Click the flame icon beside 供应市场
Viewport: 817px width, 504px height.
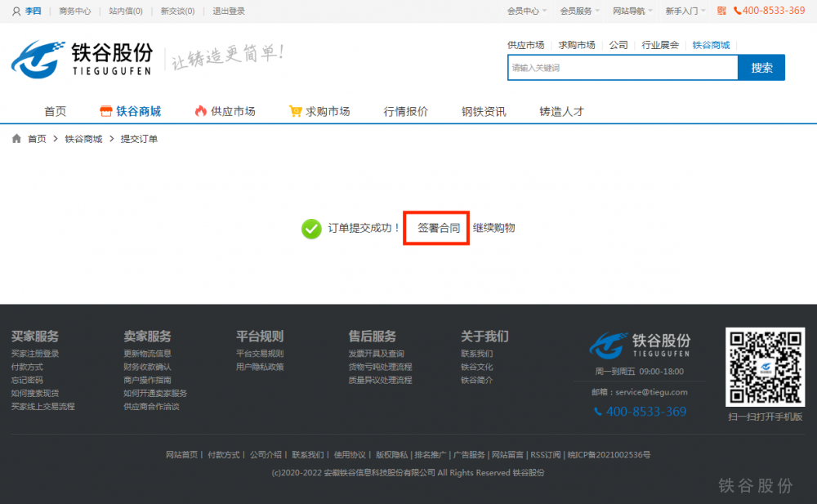pyautogui.click(x=200, y=111)
